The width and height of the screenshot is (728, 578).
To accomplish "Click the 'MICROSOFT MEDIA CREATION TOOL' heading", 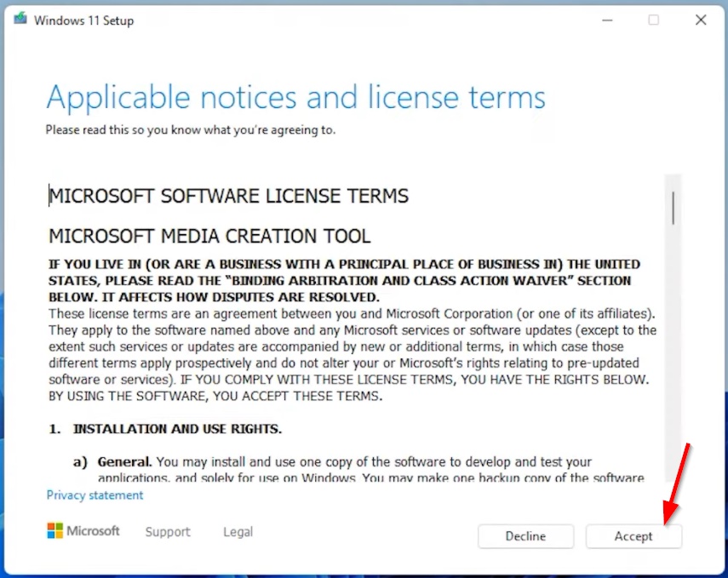I will tap(209, 237).
